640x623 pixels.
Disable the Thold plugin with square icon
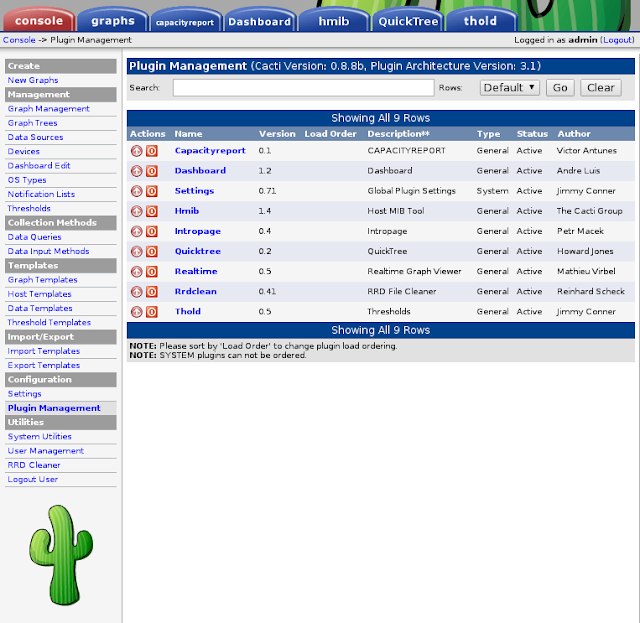click(152, 312)
